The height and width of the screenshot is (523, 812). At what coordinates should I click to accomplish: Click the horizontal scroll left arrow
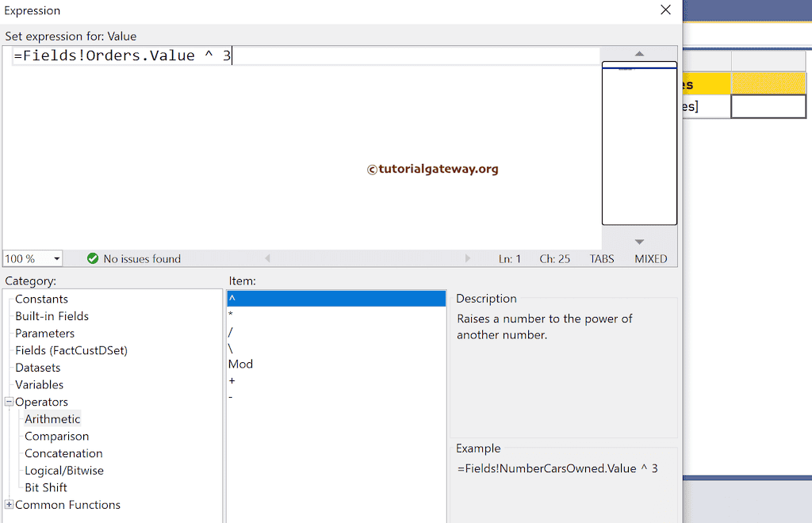[x=268, y=258]
